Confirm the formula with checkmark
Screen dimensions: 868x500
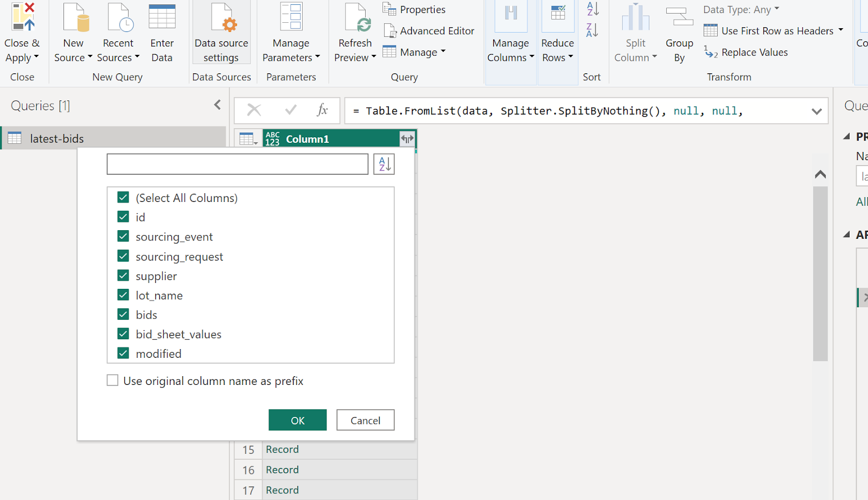[291, 110]
